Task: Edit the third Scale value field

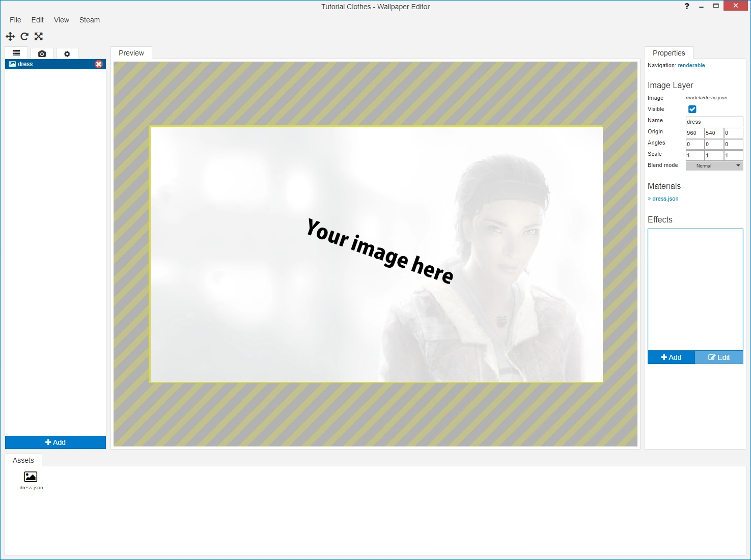Action: pyautogui.click(x=734, y=155)
